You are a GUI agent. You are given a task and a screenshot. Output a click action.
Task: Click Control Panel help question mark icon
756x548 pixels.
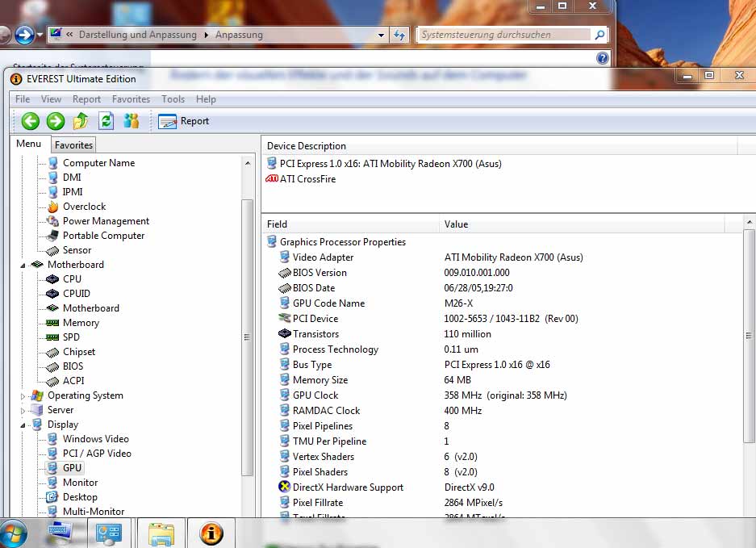point(602,58)
